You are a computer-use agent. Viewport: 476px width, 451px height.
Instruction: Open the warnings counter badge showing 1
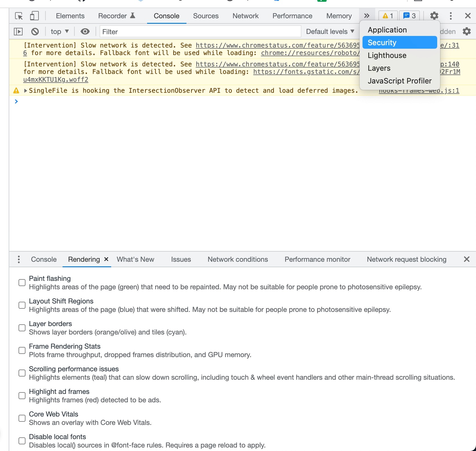388,16
